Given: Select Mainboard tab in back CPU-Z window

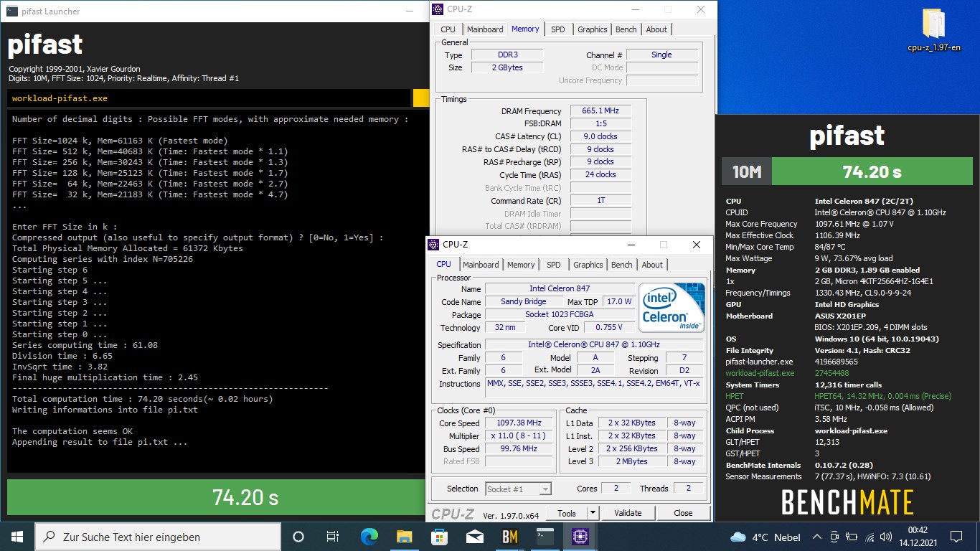Looking at the screenshot, I should tap(485, 29).
